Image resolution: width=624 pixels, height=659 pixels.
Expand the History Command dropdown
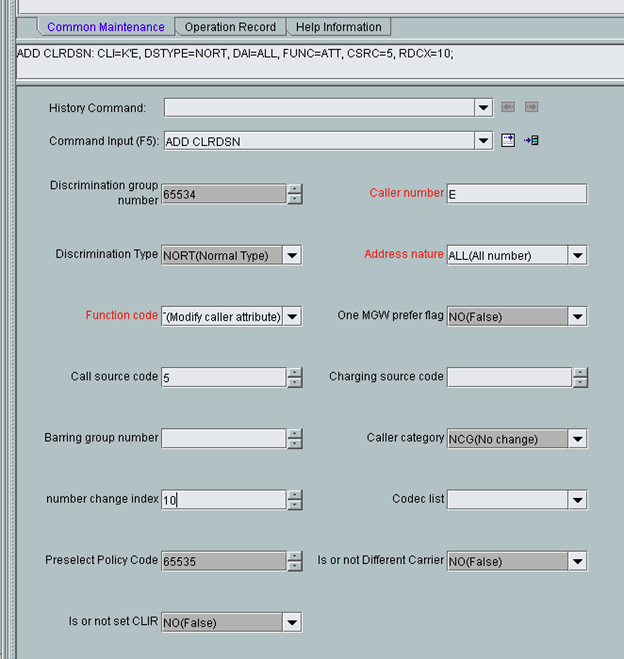coord(483,108)
